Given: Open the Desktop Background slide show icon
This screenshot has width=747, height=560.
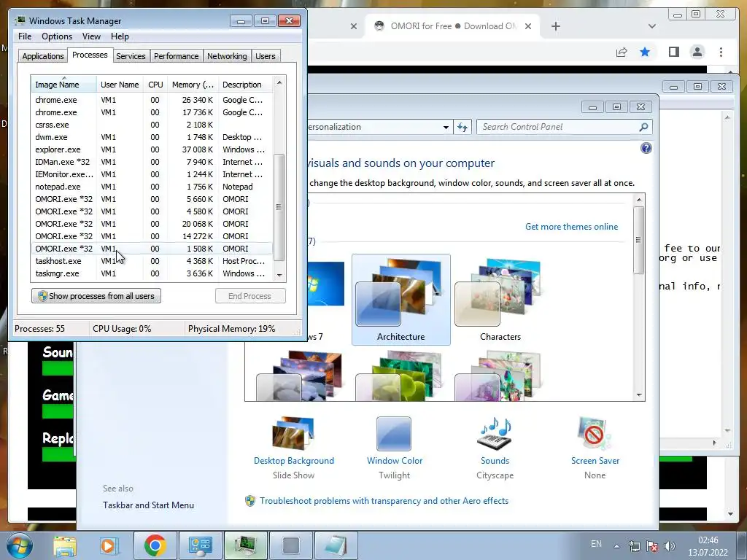Looking at the screenshot, I should (x=293, y=434).
